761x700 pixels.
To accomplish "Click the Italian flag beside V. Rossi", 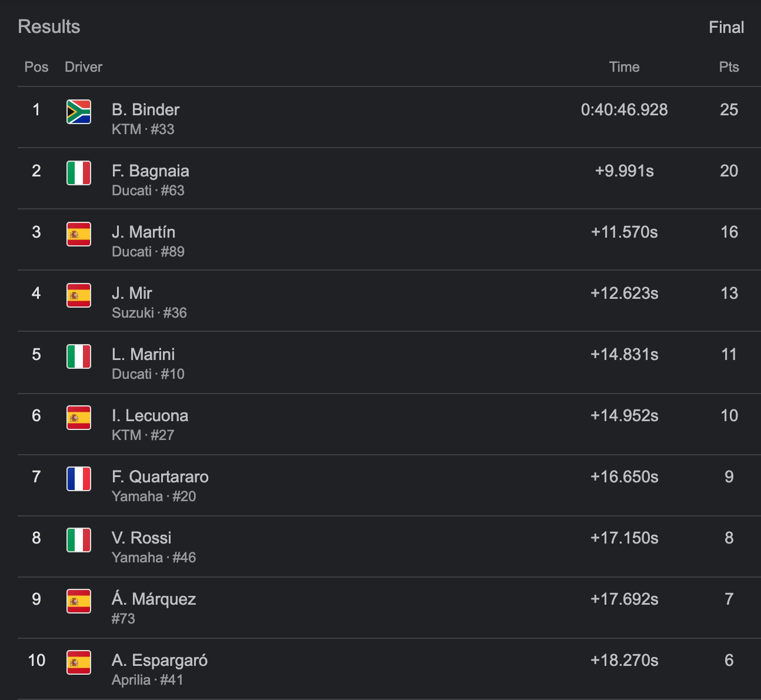I will [79, 540].
